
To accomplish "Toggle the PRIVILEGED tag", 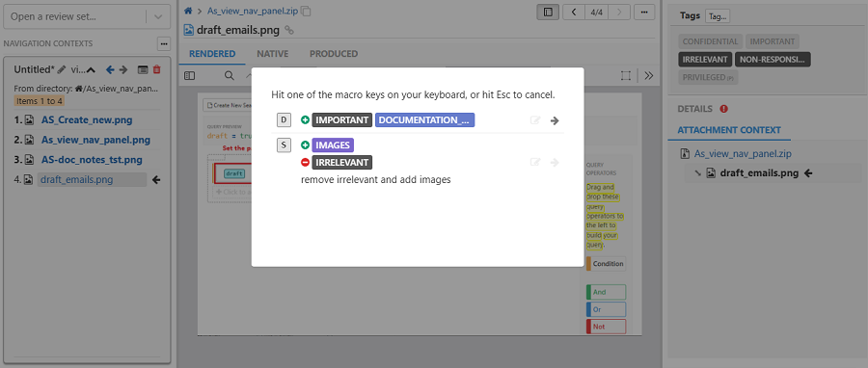I will [708, 77].
